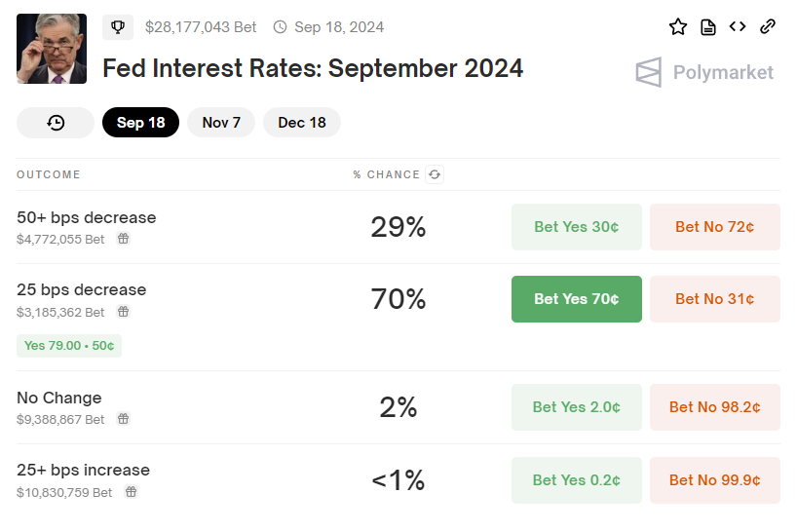Click the history clock icon button
The height and width of the screenshot is (532, 797).
point(56,123)
